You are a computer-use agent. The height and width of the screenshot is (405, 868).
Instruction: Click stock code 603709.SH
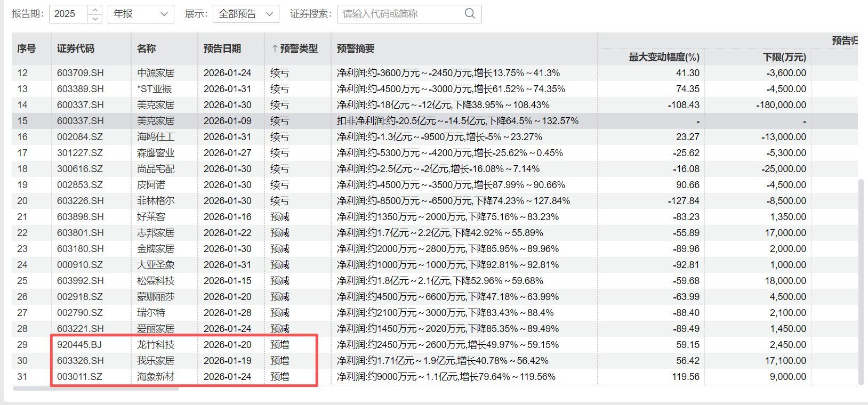81,73
